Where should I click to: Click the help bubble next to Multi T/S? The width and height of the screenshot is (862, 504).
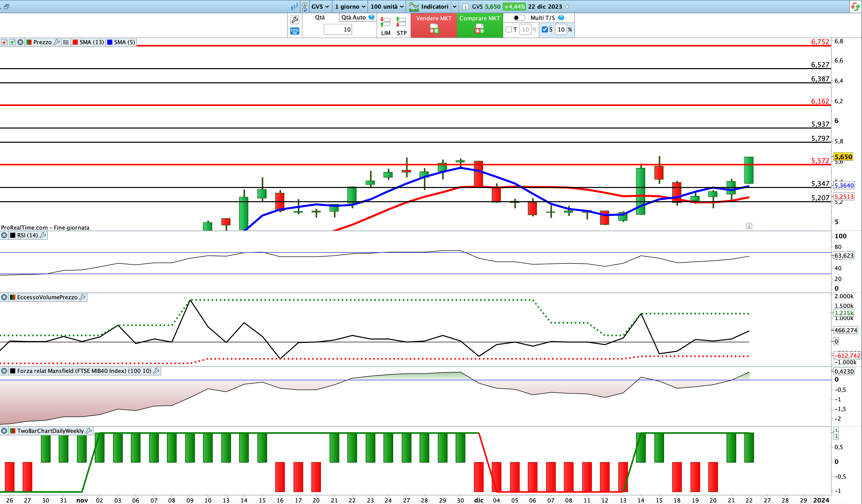(x=561, y=18)
